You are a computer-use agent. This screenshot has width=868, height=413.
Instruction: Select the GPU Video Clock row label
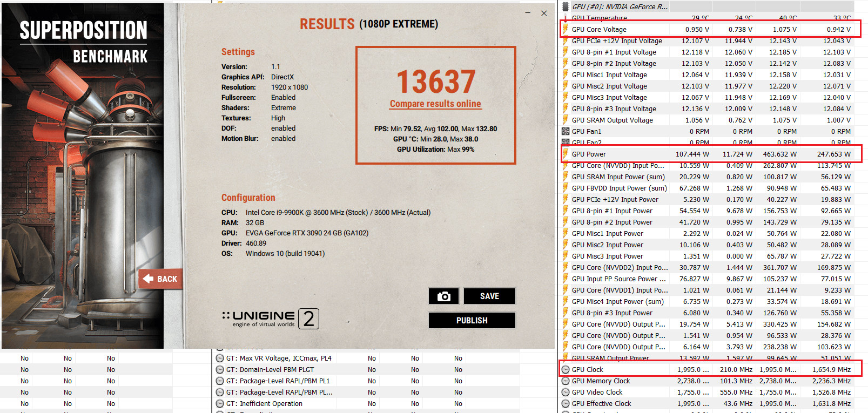597,392
